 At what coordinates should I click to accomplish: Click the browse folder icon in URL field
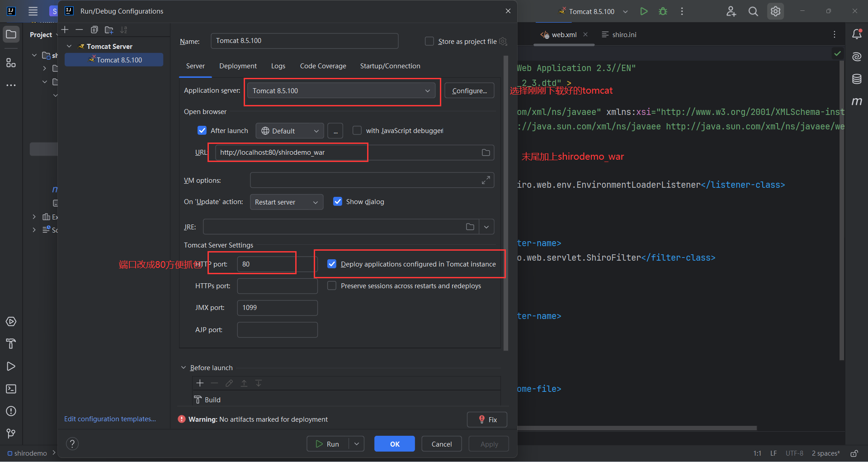[x=486, y=152]
